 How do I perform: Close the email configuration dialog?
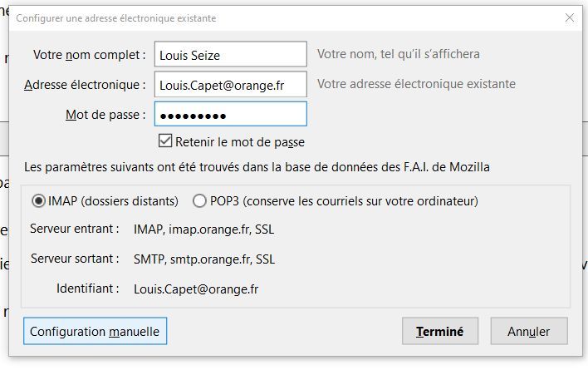pos(570,17)
